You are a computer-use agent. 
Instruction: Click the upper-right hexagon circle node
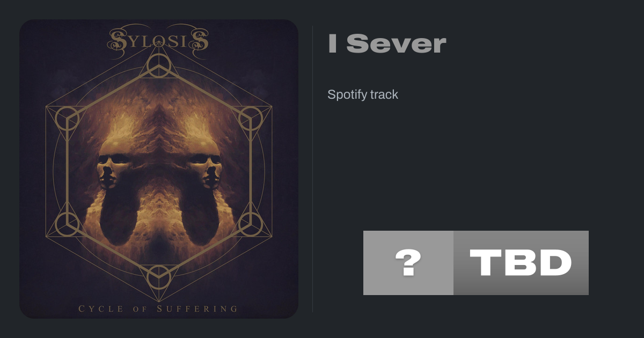(x=250, y=119)
